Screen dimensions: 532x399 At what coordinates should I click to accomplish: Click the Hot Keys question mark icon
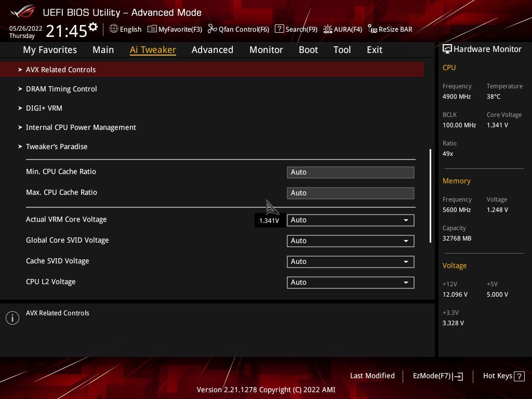tap(519, 376)
